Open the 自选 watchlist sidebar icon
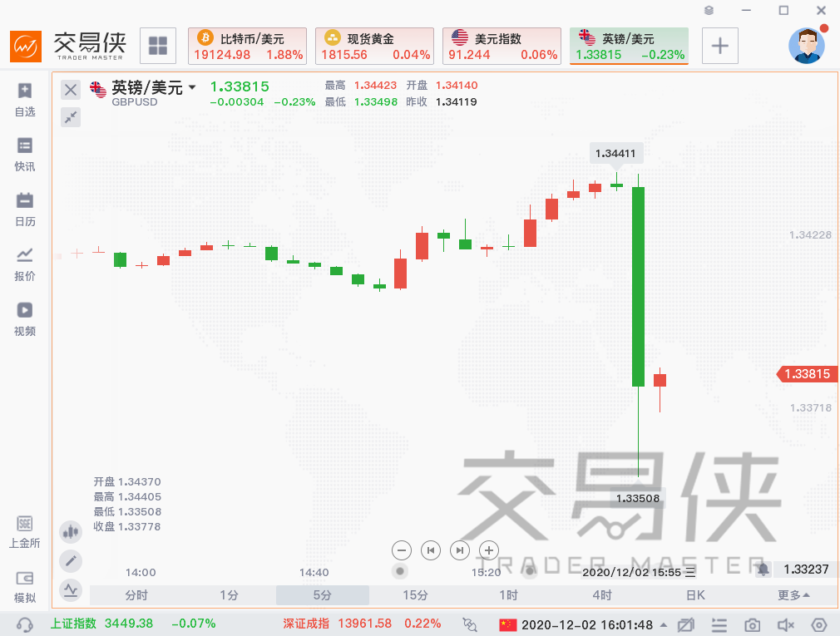This screenshot has width=840, height=636. point(25,100)
